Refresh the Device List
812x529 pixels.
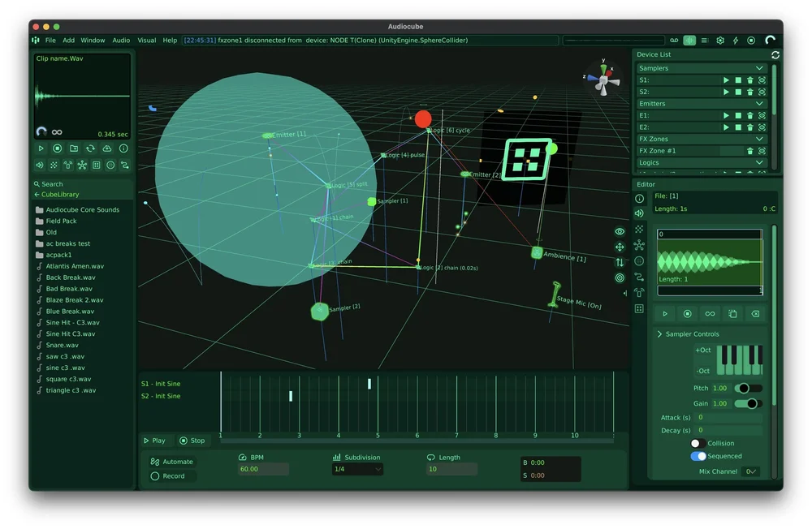click(775, 54)
